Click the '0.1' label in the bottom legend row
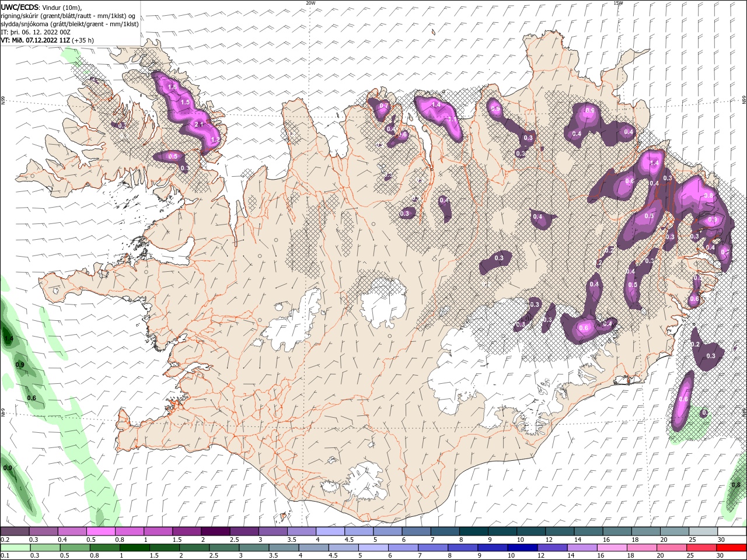Screen dimensions: 747x560 pyautogui.click(x=5, y=556)
